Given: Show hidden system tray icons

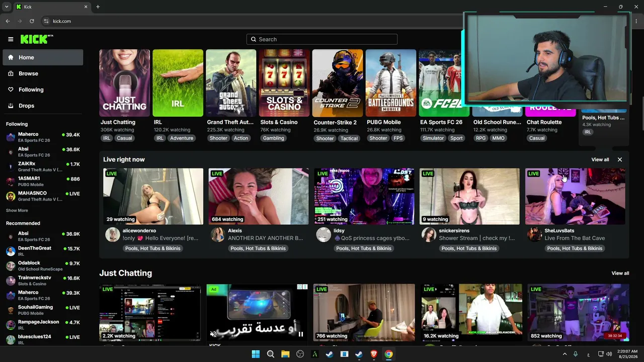Looking at the screenshot, I should (565, 354).
